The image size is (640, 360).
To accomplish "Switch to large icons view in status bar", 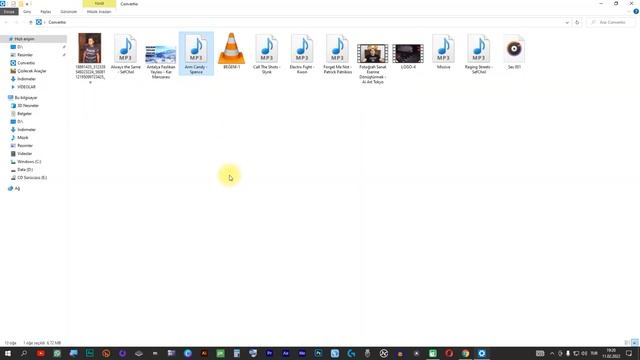I will pos(635,343).
